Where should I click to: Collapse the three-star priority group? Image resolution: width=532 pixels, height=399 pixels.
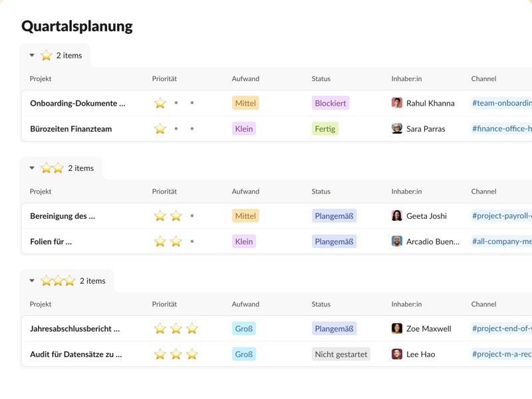[32, 281]
